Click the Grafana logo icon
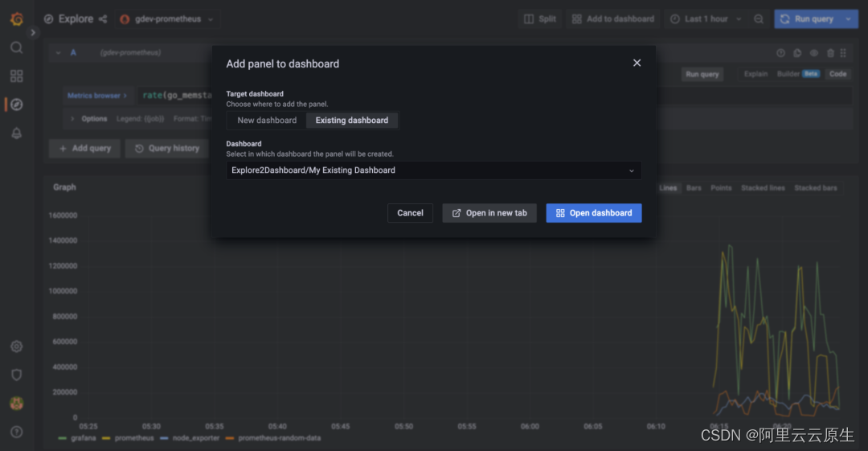The image size is (868, 451). click(17, 18)
